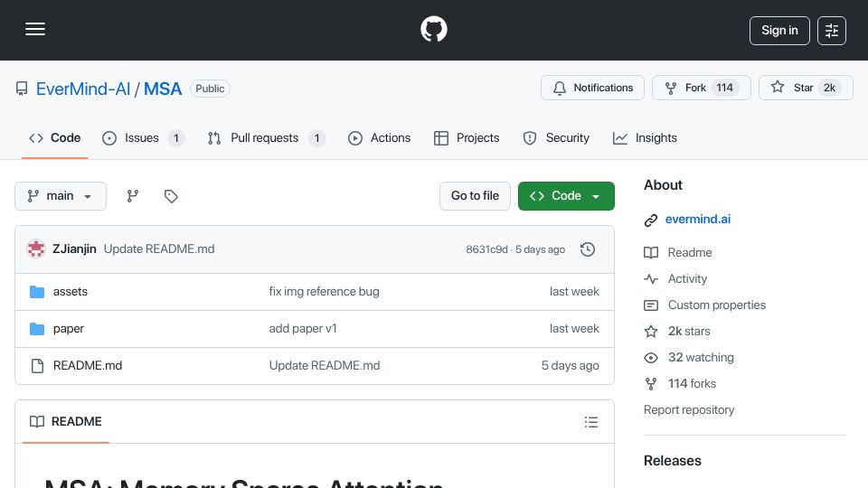Open the Releases heading link
Screen dimensions: 868x488
pos(672,461)
